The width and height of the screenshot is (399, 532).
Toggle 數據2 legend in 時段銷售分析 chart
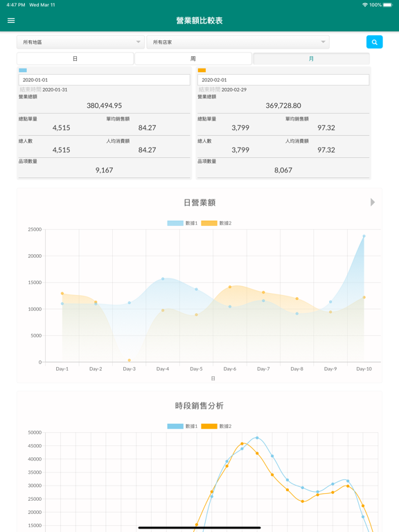pyautogui.click(x=216, y=426)
